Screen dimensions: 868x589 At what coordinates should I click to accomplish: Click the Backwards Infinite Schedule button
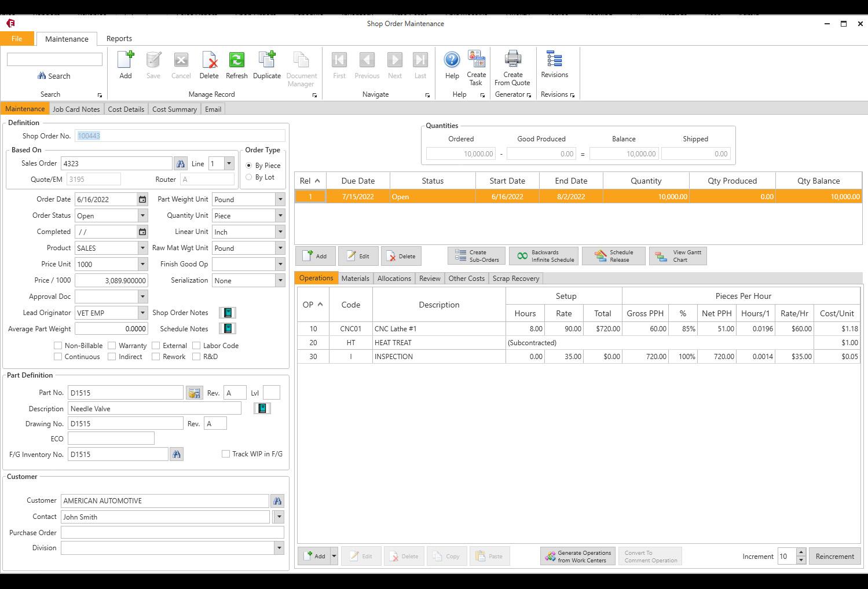point(543,255)
